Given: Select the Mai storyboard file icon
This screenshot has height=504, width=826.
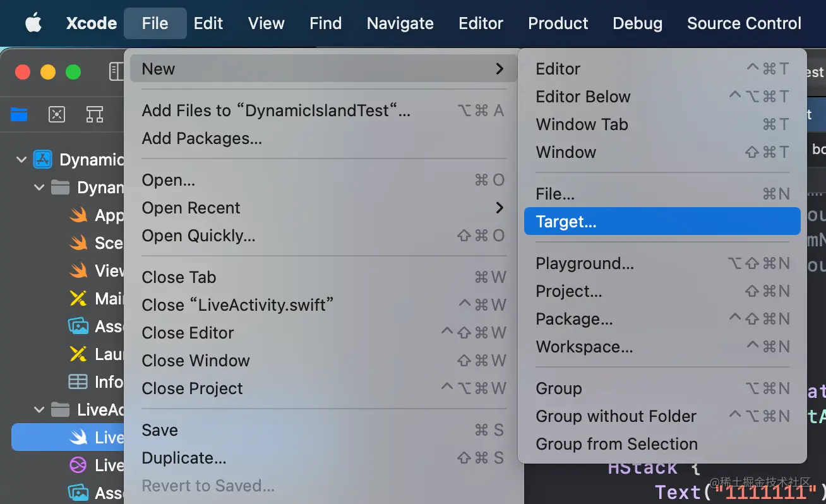Looking at the screenshot, I should 78,298.
